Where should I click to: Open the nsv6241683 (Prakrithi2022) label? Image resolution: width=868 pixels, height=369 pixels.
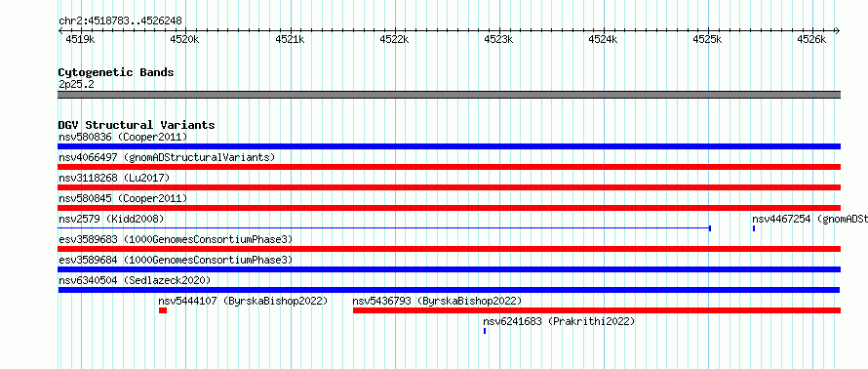click(559, 321)
